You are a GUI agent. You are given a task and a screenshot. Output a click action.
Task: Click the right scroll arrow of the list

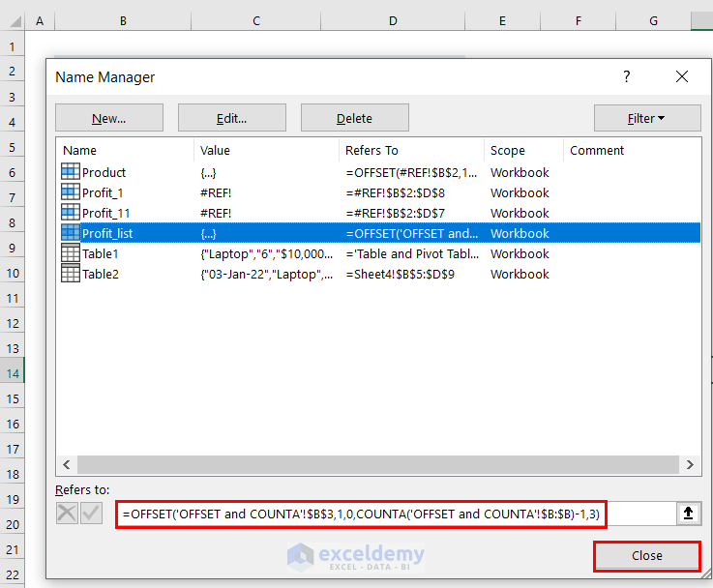[x=690, y=464]
